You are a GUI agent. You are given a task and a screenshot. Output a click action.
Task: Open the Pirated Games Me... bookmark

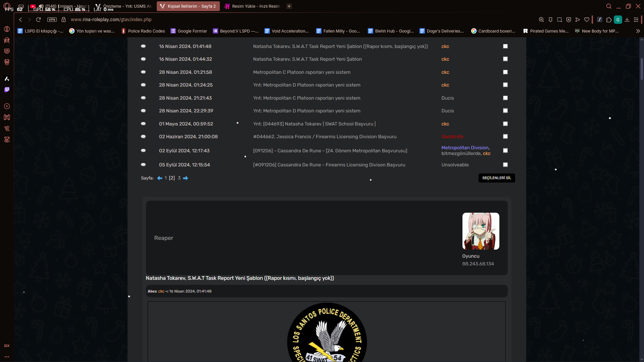(x=546, y=31)
